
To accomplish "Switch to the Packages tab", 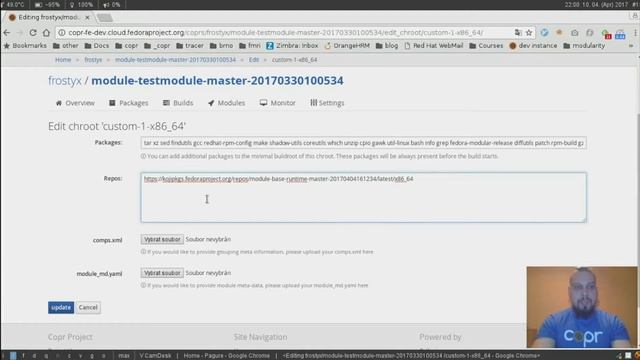I will pyautogui.click(x=129, y=103).
